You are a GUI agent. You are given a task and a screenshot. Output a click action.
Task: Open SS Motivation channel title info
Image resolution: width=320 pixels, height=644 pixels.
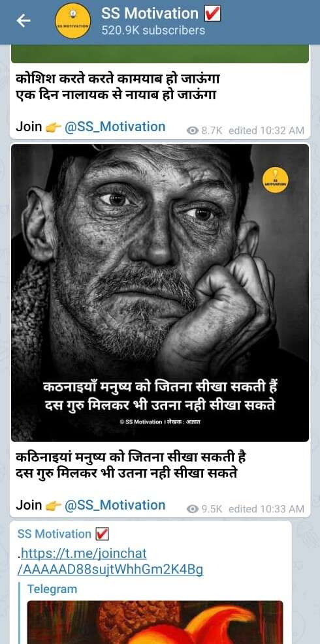pyautogui.click(x=150, y=14)
